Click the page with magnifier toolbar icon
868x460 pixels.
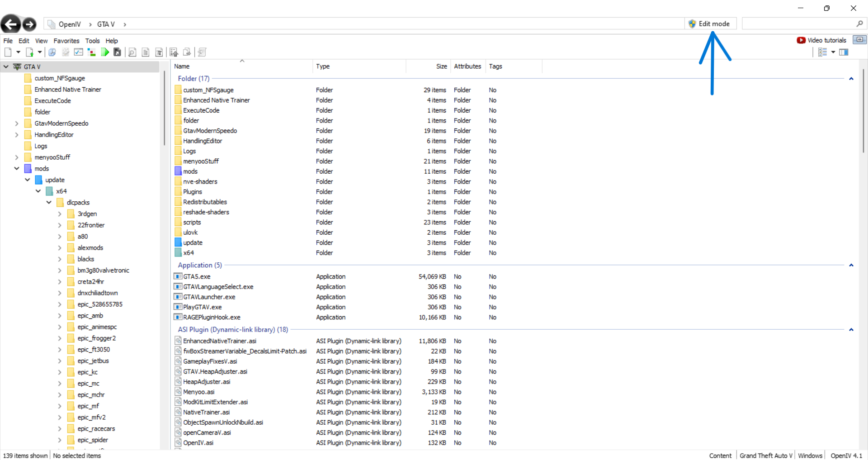tap(132, 52)
